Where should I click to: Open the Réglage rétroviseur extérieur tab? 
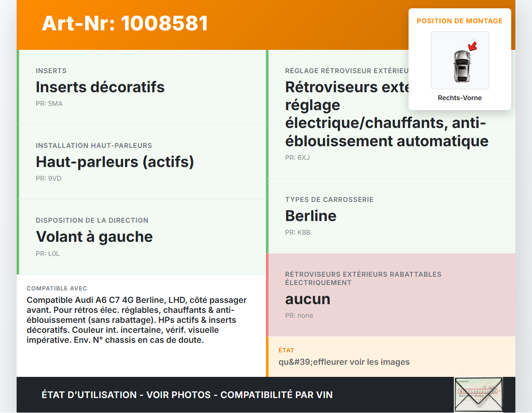(348, 71)
